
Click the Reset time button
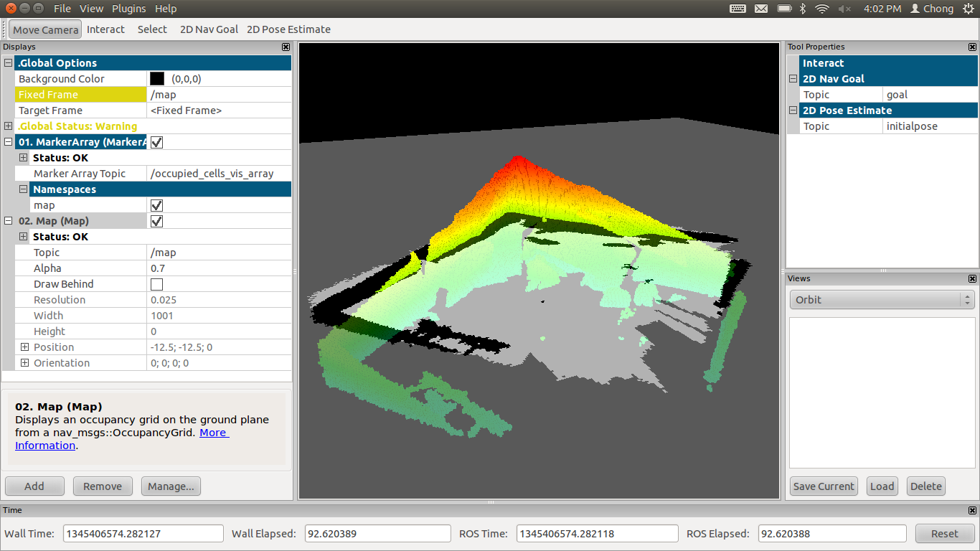[x=945, y=533]
